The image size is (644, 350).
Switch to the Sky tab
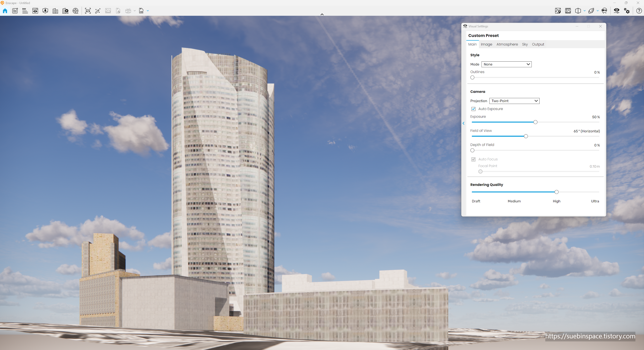tap(525, 44)
